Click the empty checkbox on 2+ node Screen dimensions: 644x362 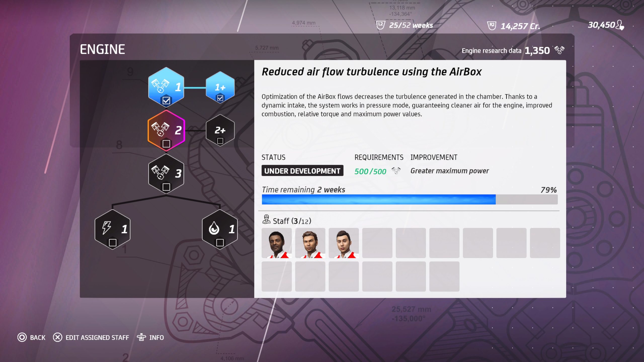(220, 141)
